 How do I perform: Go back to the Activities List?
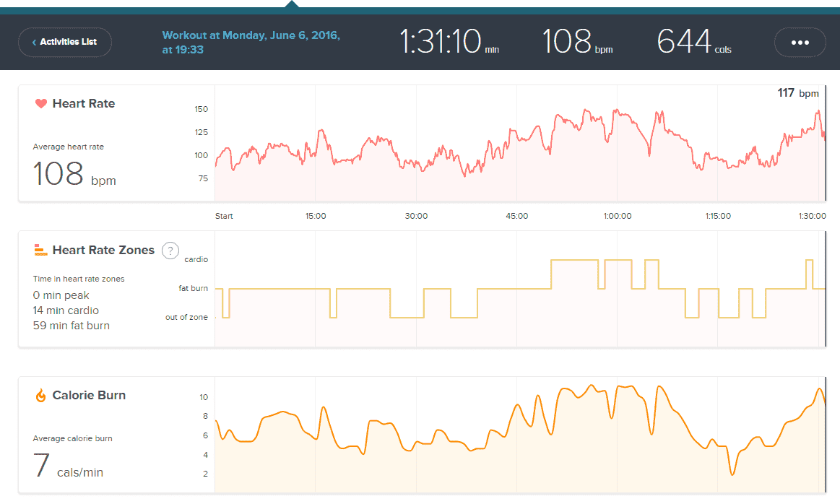pyautogui.click(x=65, y=42)
